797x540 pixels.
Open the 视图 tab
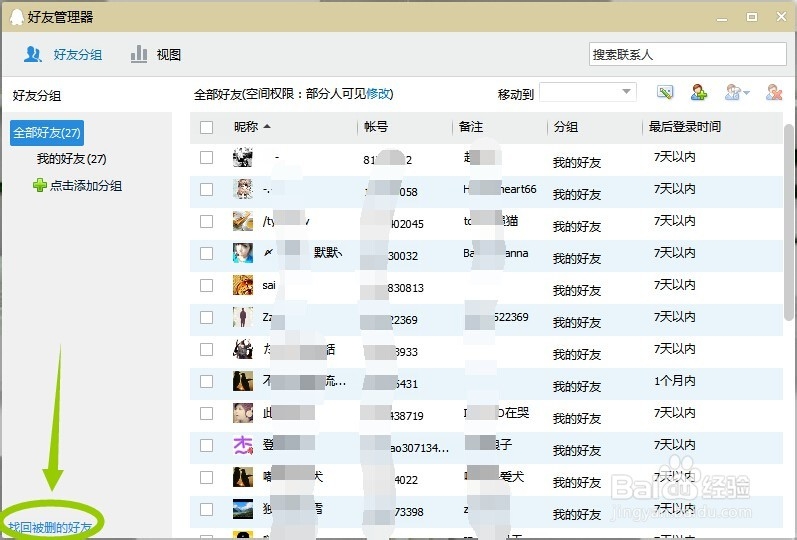tap(156, 54)
